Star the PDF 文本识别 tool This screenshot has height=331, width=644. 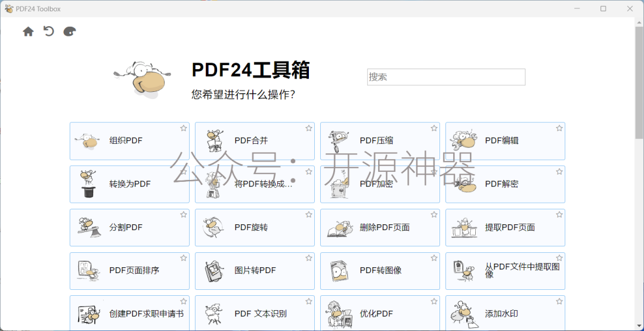click(309, 302)
